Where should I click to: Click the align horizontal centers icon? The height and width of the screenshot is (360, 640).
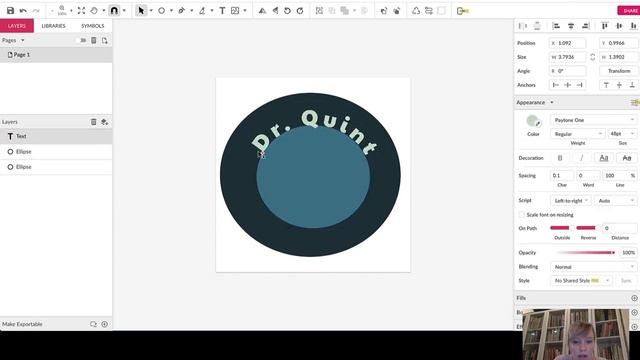pyautogui.click(x=571, y=26)
